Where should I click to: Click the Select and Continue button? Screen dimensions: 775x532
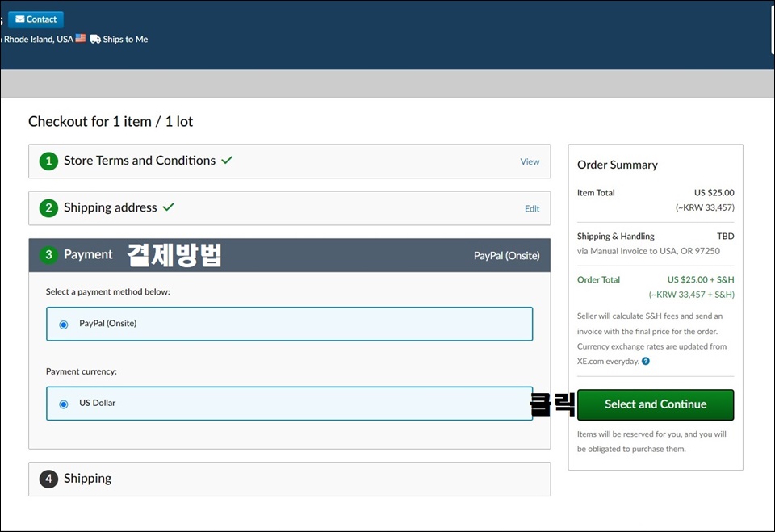pos(656,404)
